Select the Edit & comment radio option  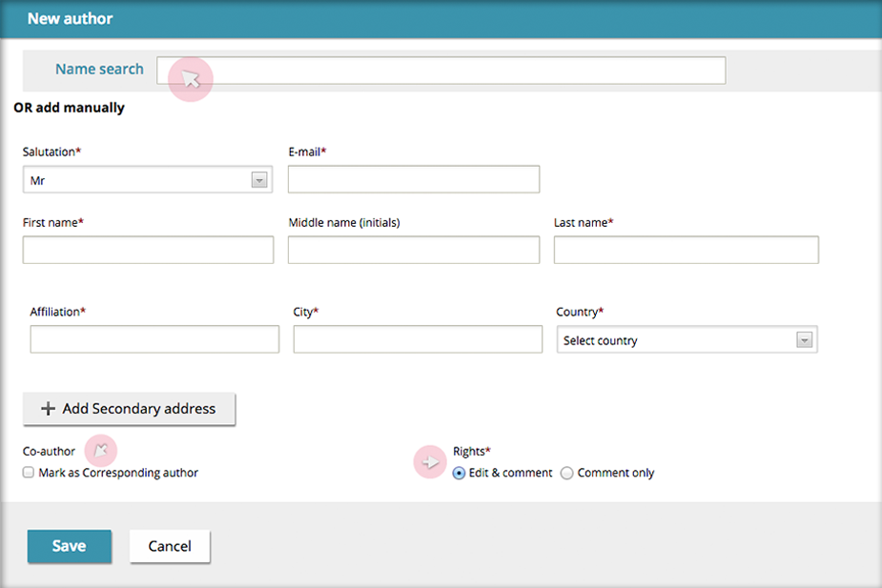tap(459, 474)
